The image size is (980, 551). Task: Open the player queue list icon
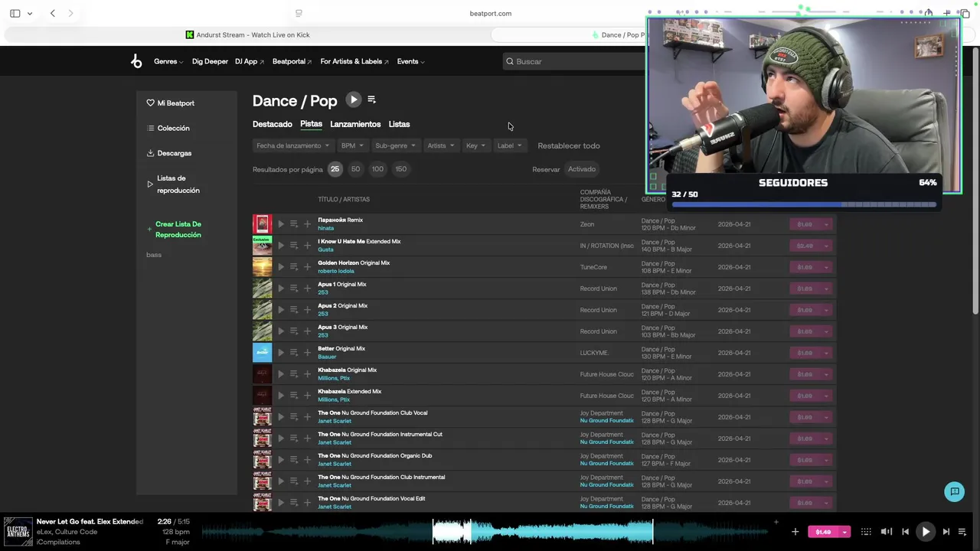[962, 532]
